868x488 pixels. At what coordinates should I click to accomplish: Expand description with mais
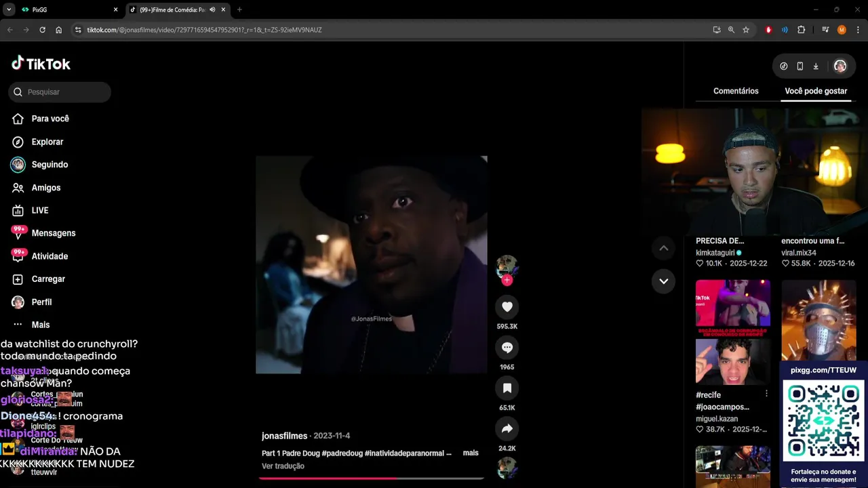471,453
